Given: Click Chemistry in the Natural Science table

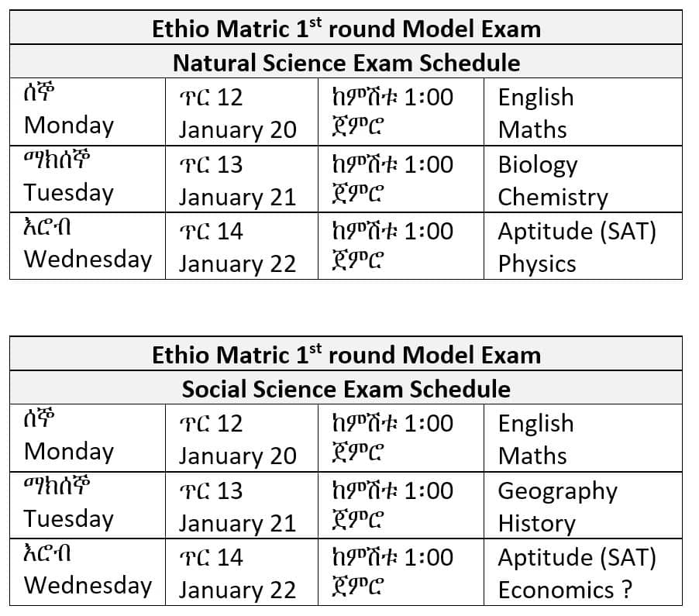Looking at the screenshot, I should point(553,197).
